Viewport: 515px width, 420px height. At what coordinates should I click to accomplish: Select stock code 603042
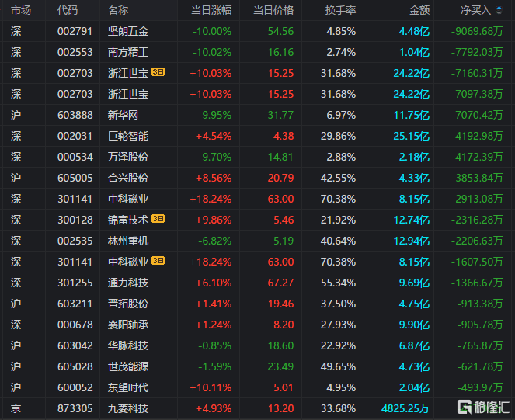(75, 345)
